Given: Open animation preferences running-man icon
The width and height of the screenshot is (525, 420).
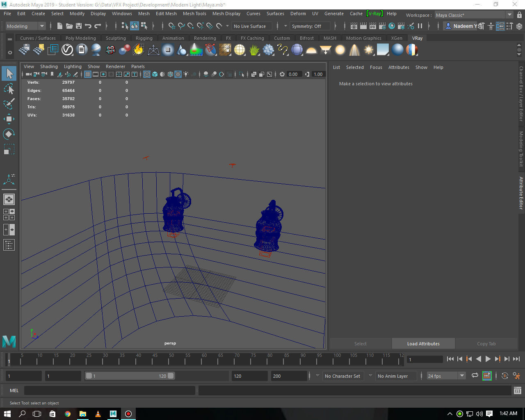Looking at the screenshot, I should click(x=516, y=376).
